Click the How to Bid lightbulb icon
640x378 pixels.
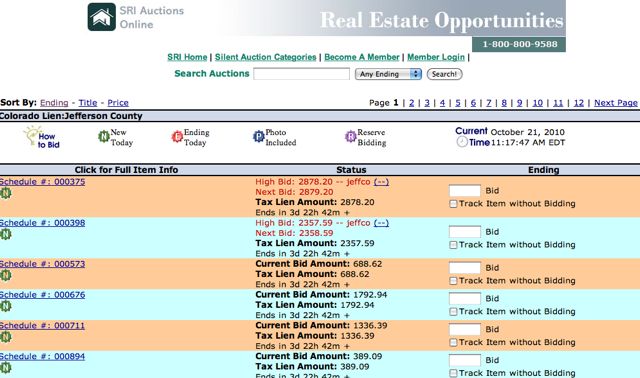pyautogui.click(x=31, y=135)
